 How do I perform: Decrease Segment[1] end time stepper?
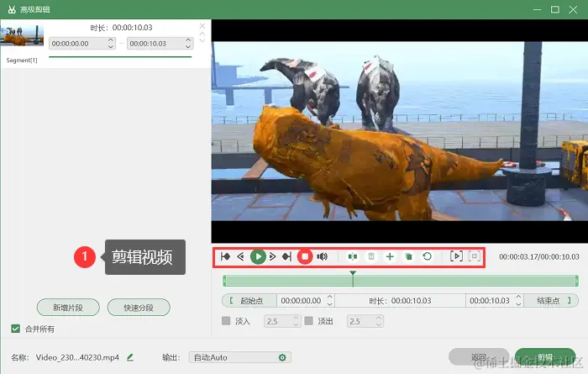click(188, 46)
